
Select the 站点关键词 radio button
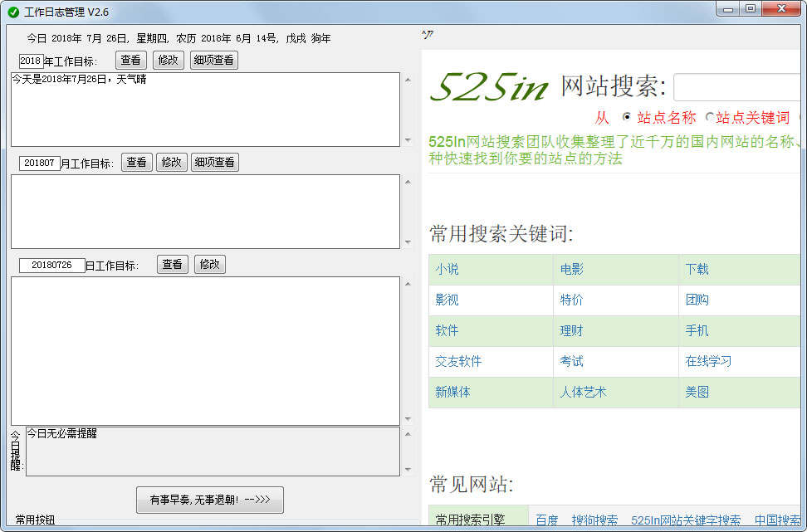(x=710, y=117)
